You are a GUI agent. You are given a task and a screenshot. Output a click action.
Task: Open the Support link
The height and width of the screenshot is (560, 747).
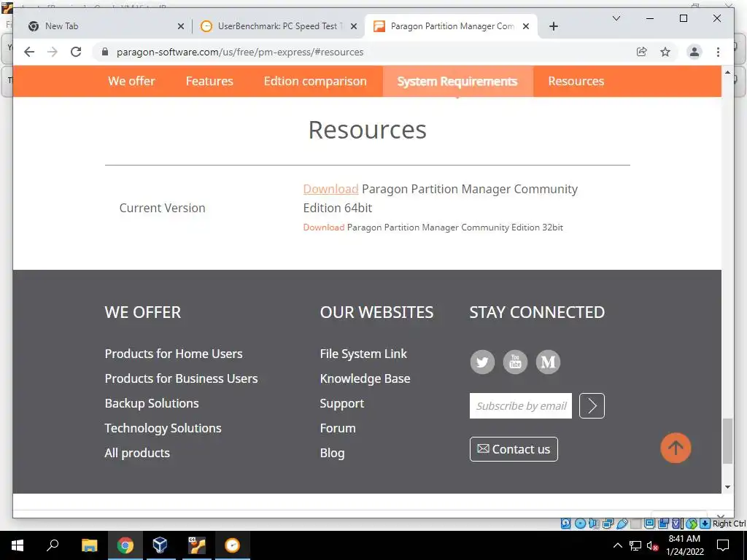point(342,403)
